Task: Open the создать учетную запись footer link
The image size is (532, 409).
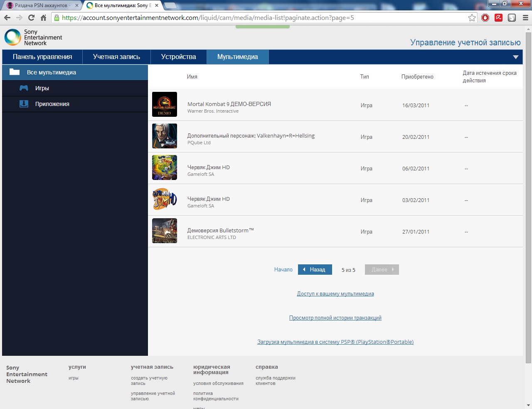Action: (x=149, y=381)
